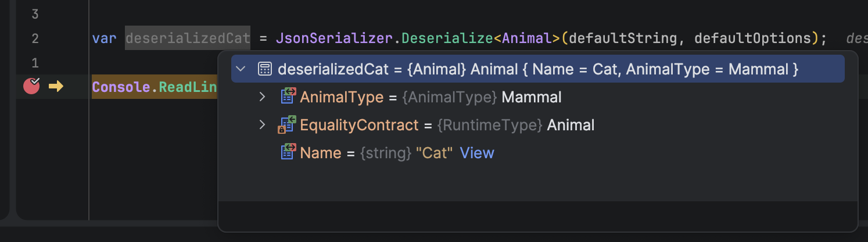Select the AnimalType Mammal value in popup
Screen dimensions: 868x242
pos(531,97)
